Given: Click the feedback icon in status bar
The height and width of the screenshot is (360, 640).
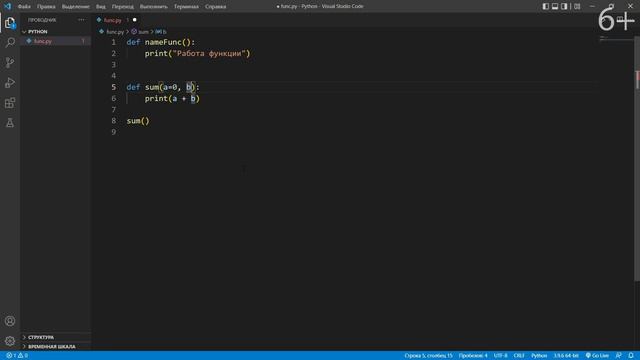Looking at the screenshot, I should (619, 356).
